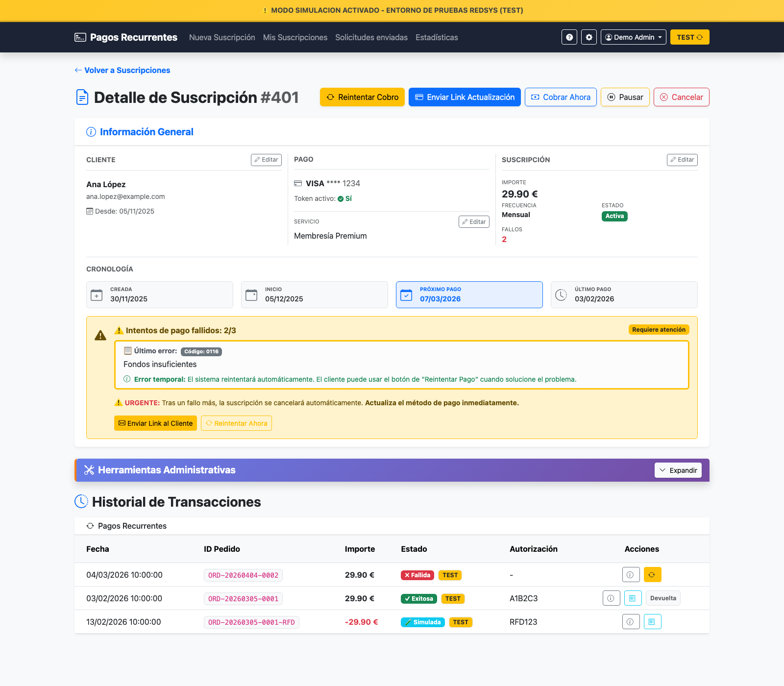Viewport: 784px width, 686px height.
Task: Pause the subscription
Action: pyautogui.click(x=625, y=97)
